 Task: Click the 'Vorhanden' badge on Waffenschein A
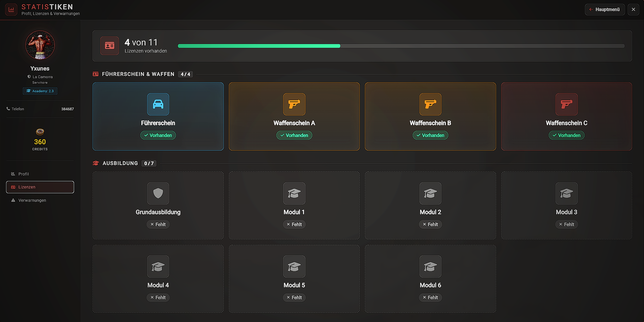pyautogui.click(x=294, y=135)
